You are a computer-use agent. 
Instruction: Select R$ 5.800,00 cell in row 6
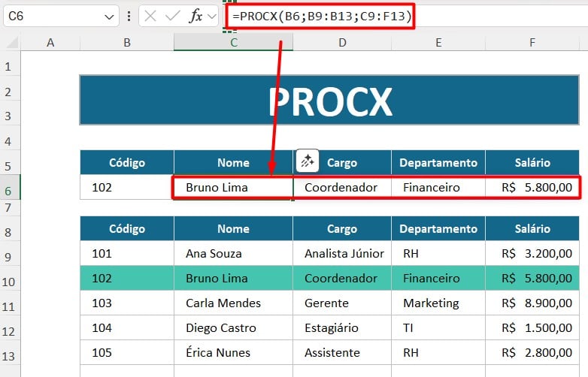click(532, 187)
